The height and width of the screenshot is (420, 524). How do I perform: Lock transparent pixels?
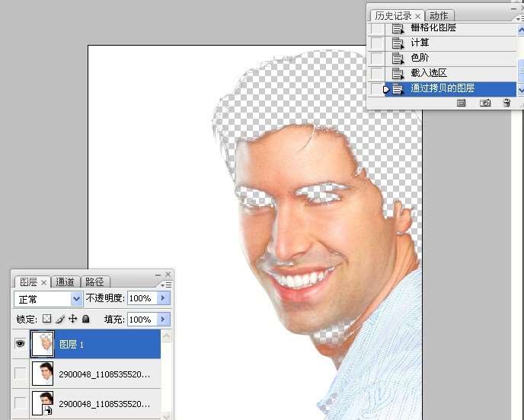[46, 319]
